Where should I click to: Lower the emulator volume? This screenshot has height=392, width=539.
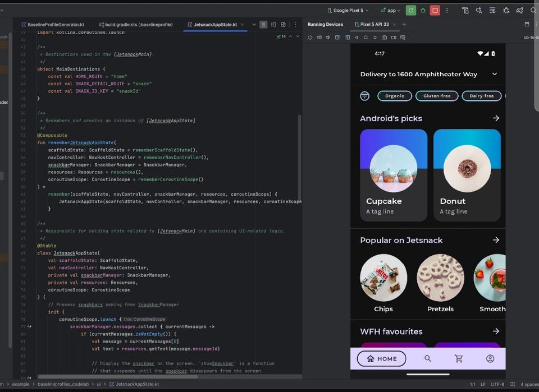point(328,37)
